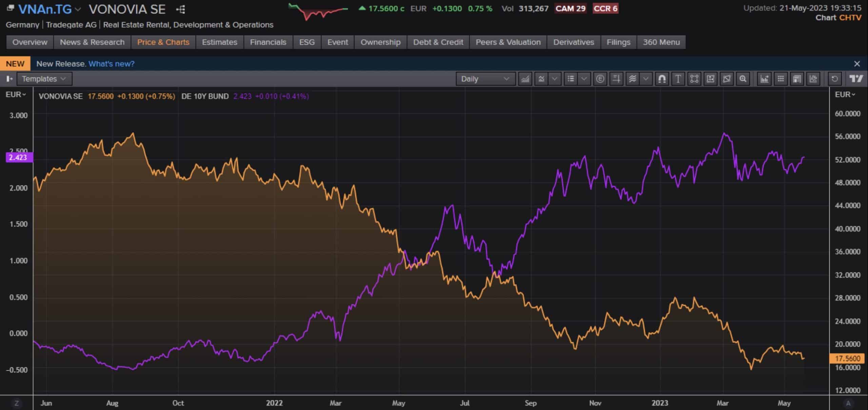Image resolution: width=868 pixels, height=410 pixels.
Task: Click the A auto-scale button at bottom right
Action: click(849, 403)
